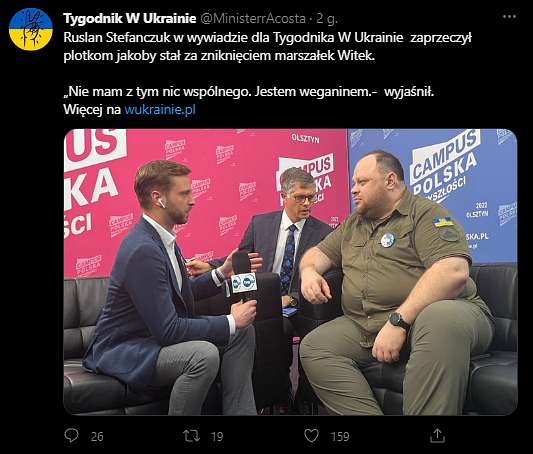Screen dimensions: 533x454
Task: Open the reply comment icon
Action: (71, 436)
